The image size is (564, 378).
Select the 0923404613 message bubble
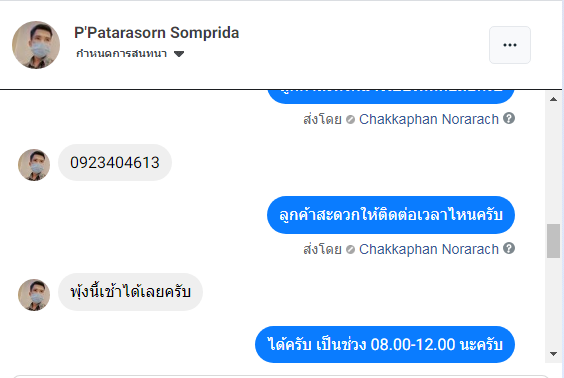tap(115, 163)
